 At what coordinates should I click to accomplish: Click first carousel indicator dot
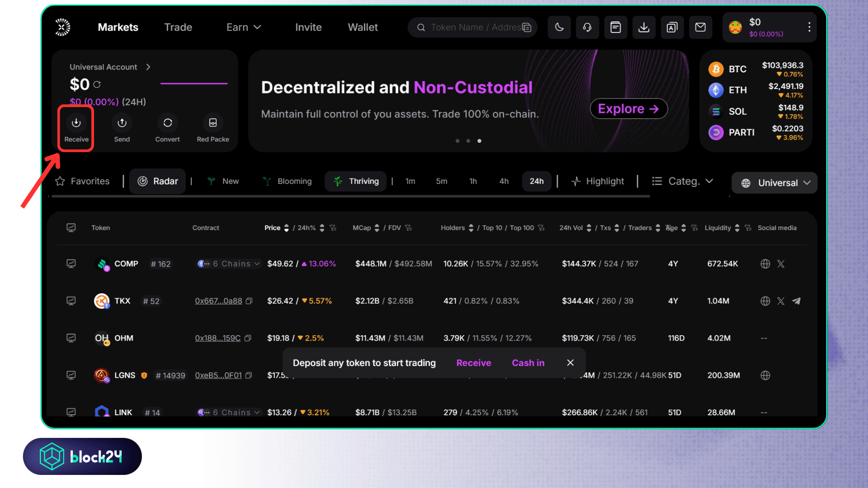pos(458,141)
